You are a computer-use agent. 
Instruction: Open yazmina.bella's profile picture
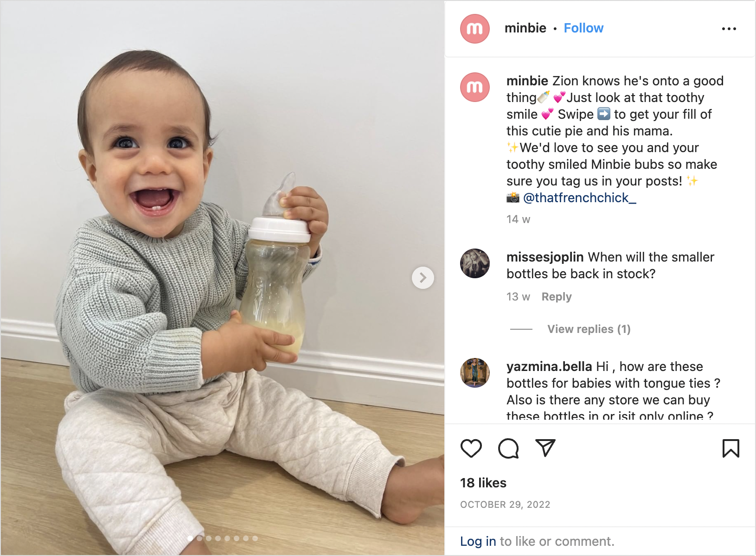click(x=474, y=373)
